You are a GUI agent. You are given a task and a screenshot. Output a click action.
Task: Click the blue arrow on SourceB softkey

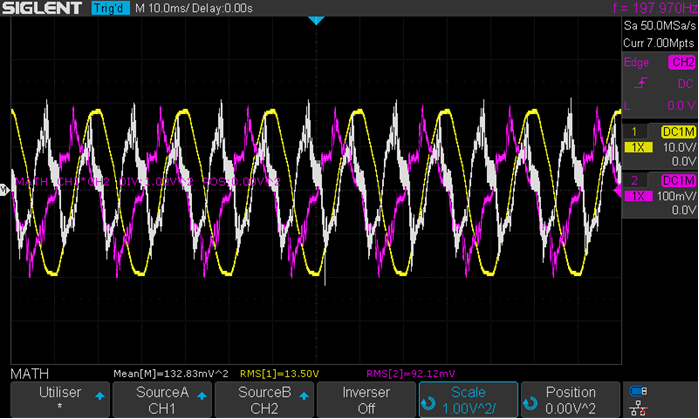(x=304, y=396)
